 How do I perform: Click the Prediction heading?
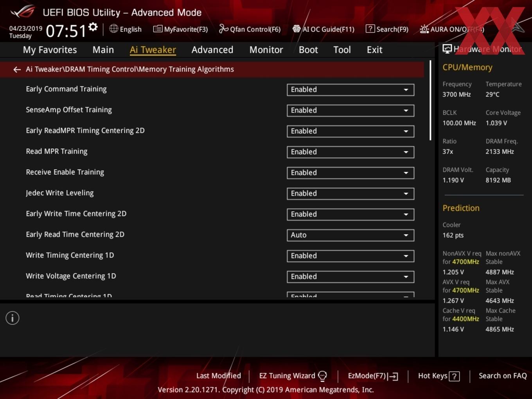(461, 208)
